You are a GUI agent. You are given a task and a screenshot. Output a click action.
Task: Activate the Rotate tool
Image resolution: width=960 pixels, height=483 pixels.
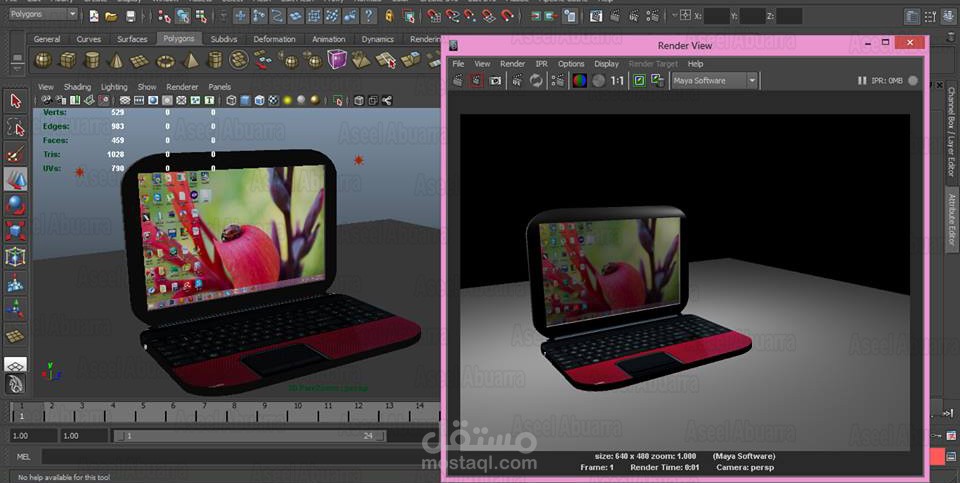[x=16, y=205]
